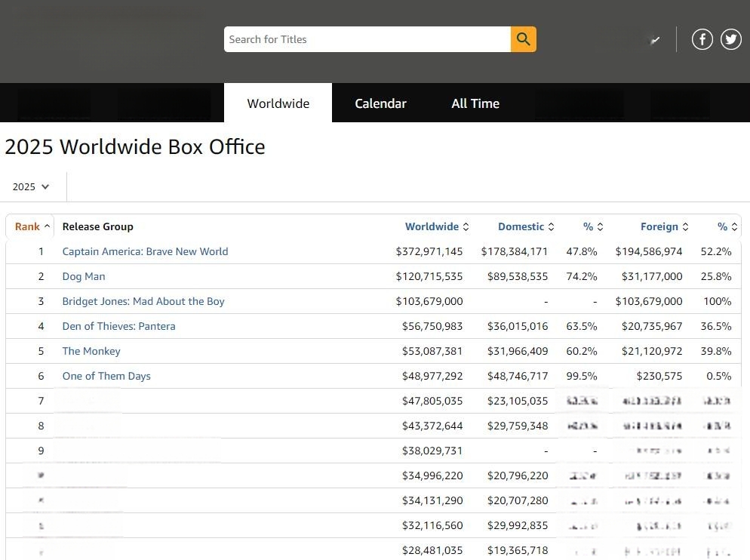Select worldwide gross $56,750,983
The image size is (750, 560).
(x=432, y=326)
